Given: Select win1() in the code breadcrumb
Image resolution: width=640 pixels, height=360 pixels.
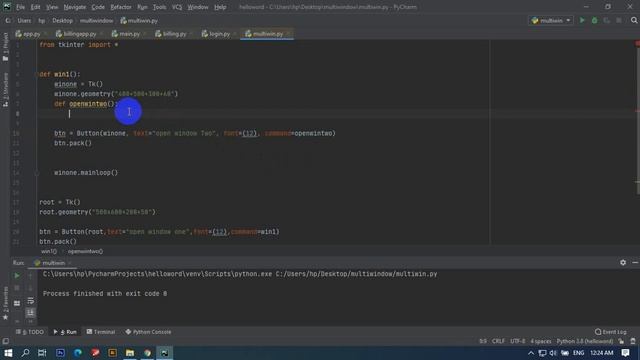Looking at the screenshot, I should tap(49, 251).
